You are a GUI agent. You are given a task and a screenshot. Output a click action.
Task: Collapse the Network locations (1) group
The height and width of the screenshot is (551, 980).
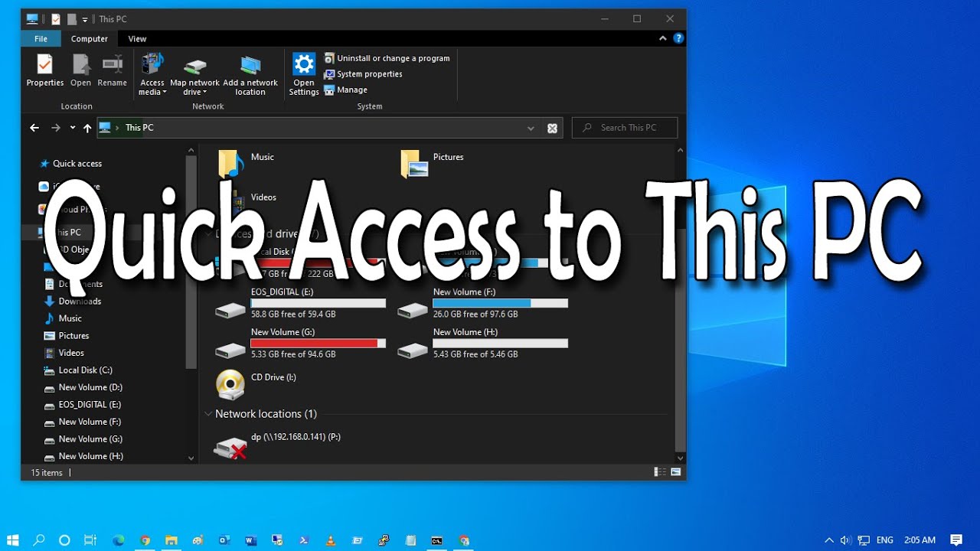pos(208,414)
